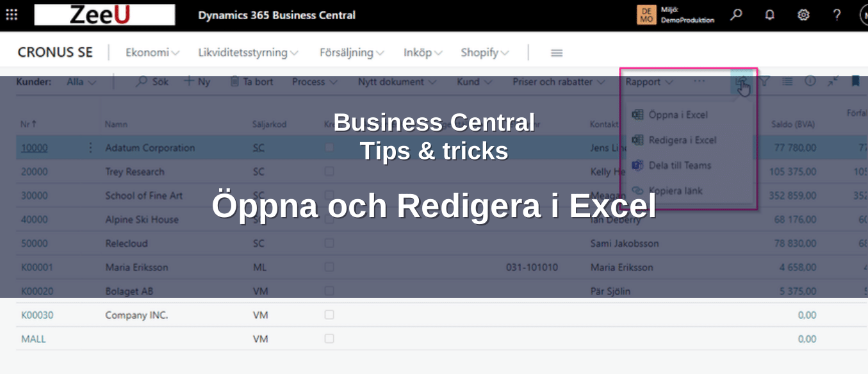The width and height of the screenshot is (868, 374).
Task: Go to the CRONUS SE home
Action: [x=55, y=53]
